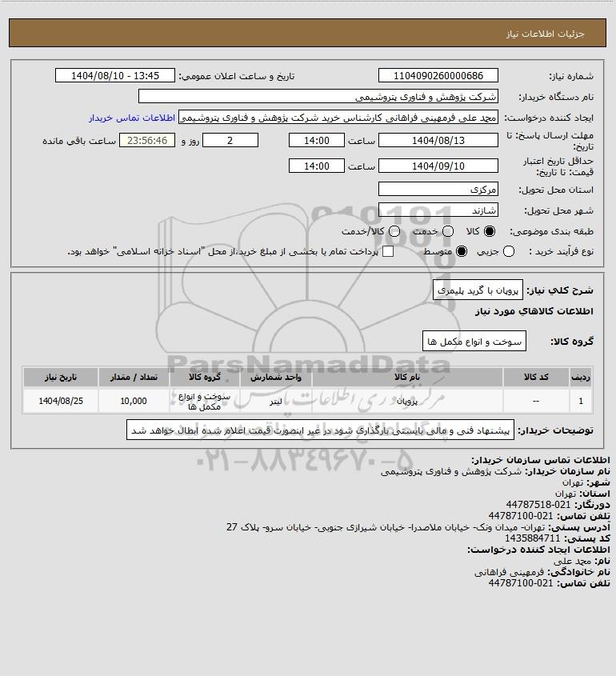Click the واحد شمارش column header

click(276, 378)
